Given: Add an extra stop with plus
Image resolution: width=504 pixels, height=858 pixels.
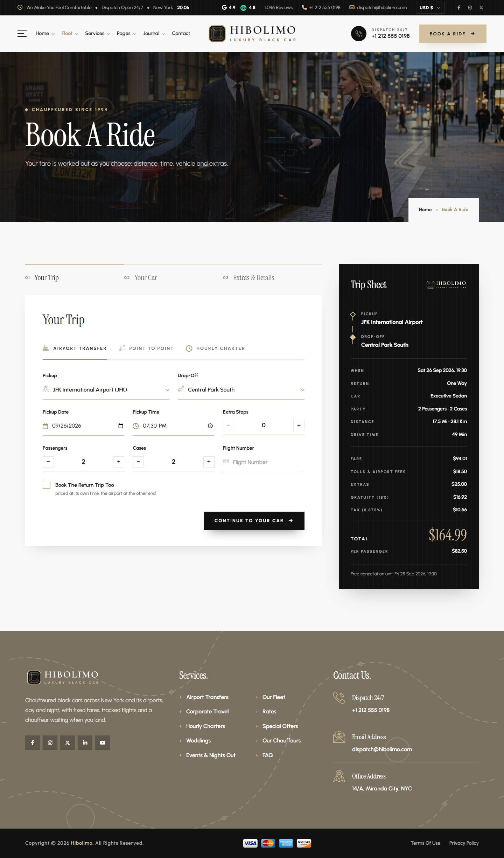Looking at the screenshot, I should 299,425.
